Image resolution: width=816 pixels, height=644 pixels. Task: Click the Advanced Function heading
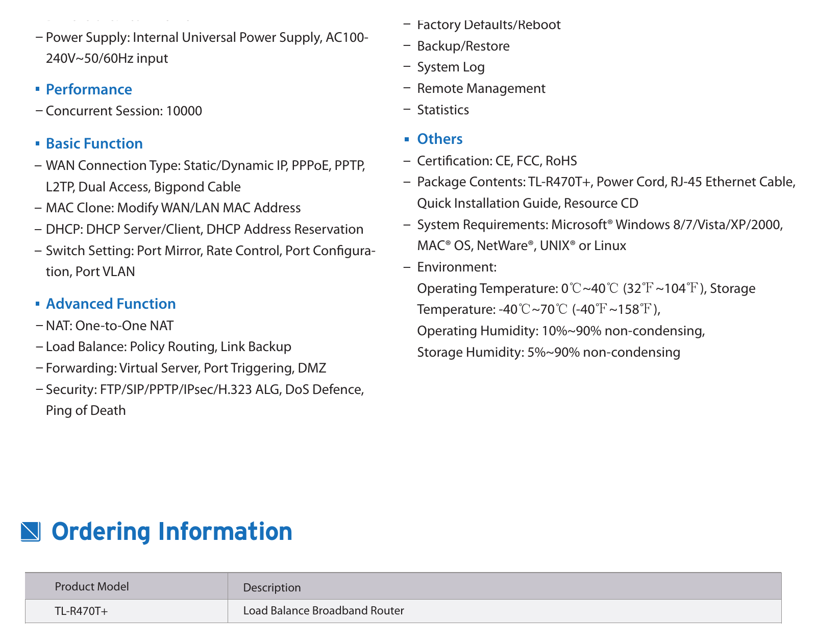point(111,304)
